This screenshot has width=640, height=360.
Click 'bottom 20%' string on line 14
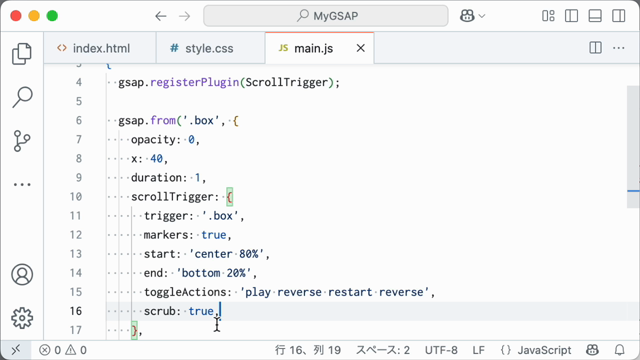click(x=213, y=273)
